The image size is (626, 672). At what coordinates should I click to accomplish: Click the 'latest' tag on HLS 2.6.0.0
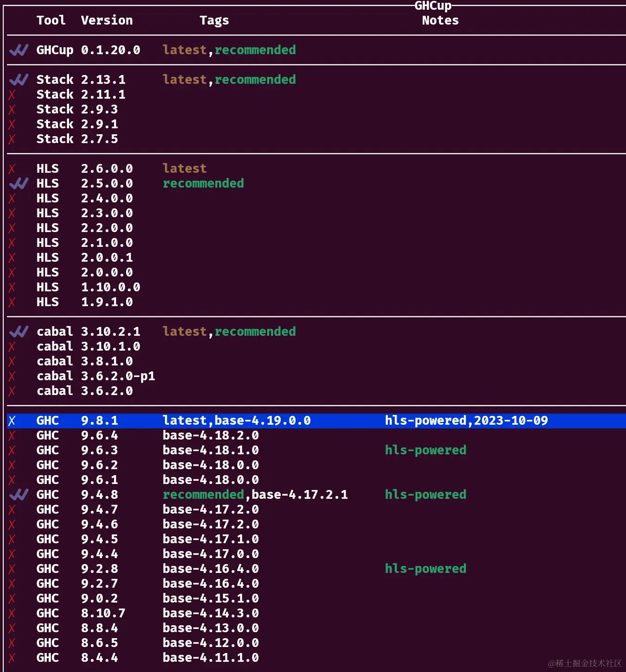click(x=184, y=169)
